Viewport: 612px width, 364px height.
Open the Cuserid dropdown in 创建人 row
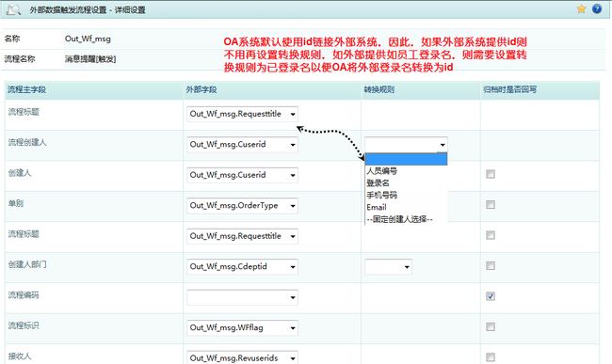[242, 175]
